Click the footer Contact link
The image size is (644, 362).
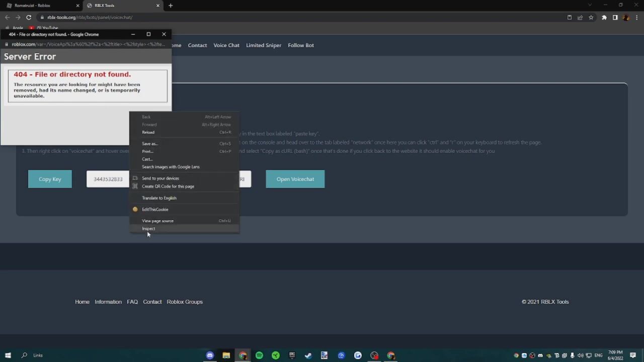pos(152,302)
